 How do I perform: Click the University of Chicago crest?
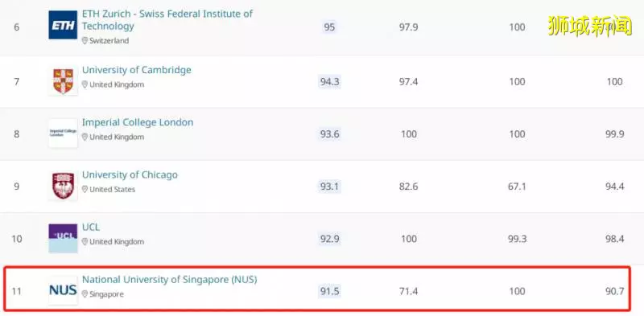(63, 186)
